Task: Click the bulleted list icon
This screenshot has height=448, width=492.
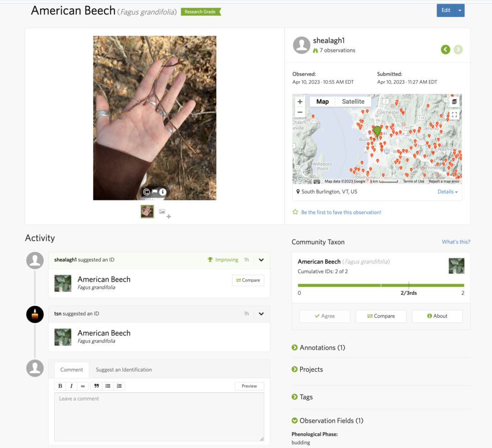Action: (x=108, y=386)
